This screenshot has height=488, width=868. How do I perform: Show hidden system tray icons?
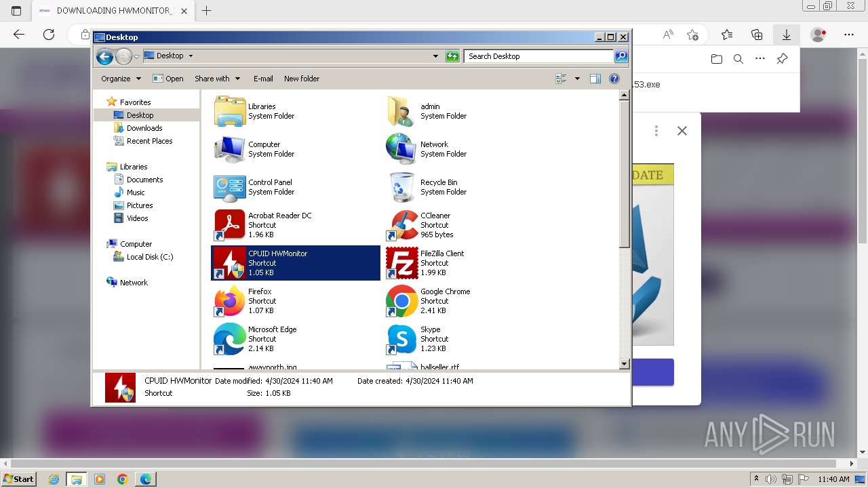pos(757,479)
